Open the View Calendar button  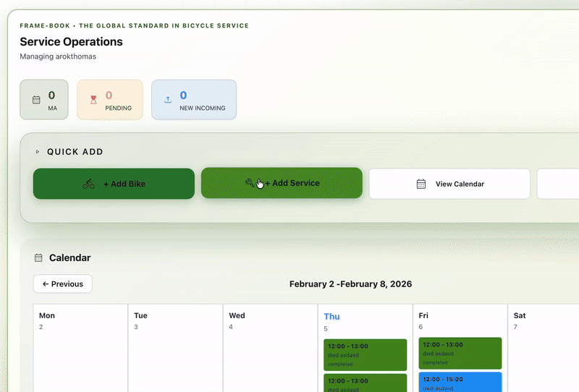[x=449, y=184]
